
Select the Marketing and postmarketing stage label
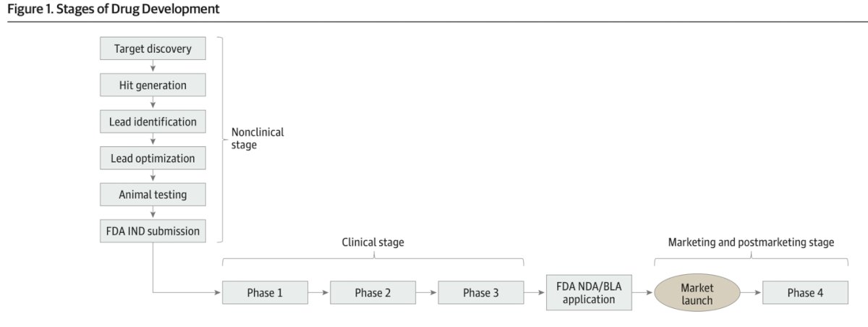(x=751, y=242)
